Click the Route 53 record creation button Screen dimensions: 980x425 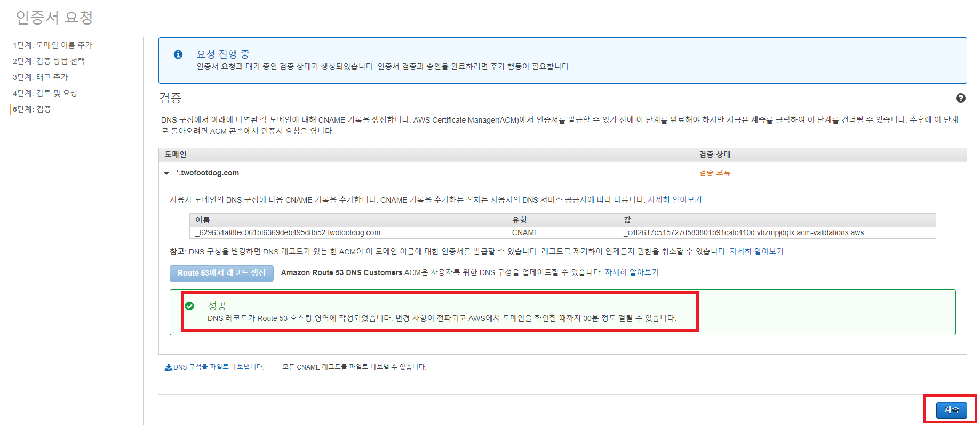pos(221,273)
